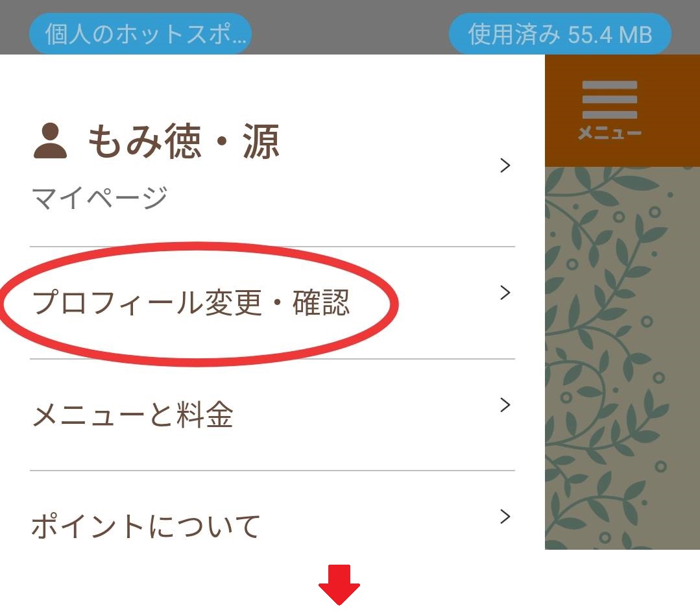Tap the 個人のホットスポット status pill
The image size is (700, 614).
pos(140,34)
